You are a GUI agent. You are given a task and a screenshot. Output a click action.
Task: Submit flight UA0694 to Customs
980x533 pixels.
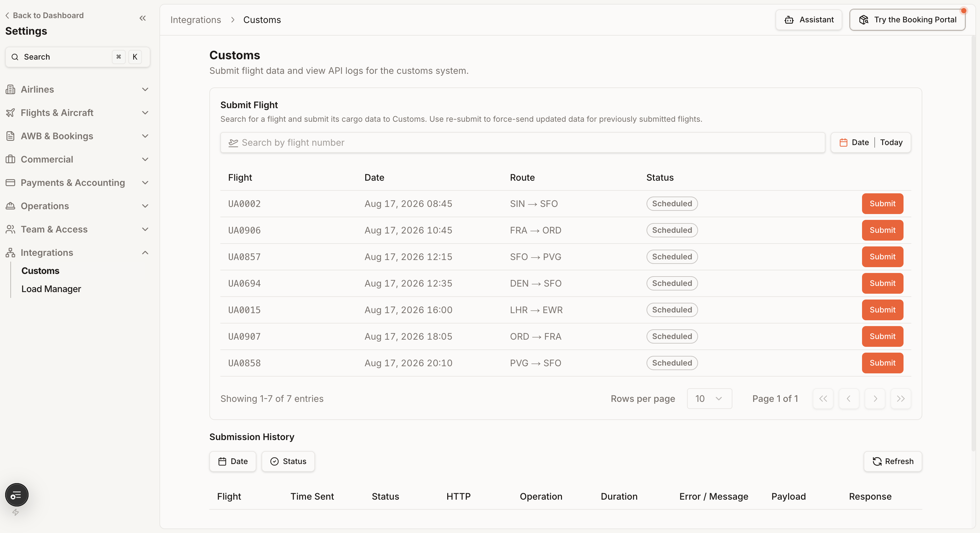pyautogui.click(x=882, y=283)
